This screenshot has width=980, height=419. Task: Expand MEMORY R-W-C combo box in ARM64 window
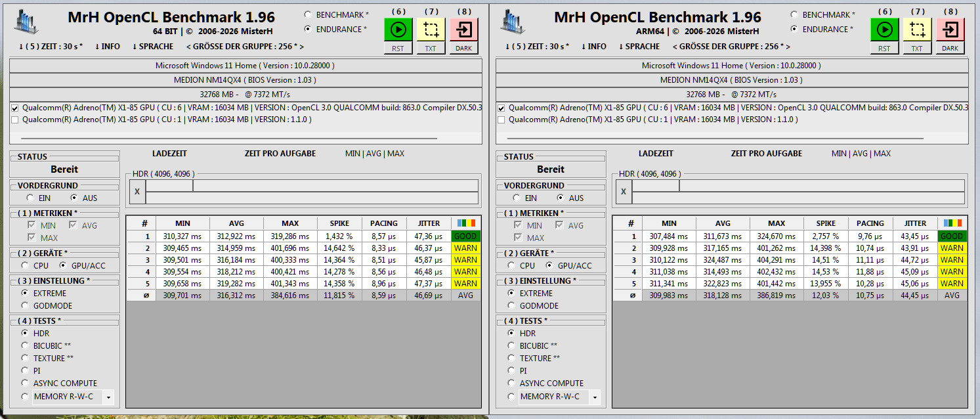pyautogui.click(x=595, y=397)
